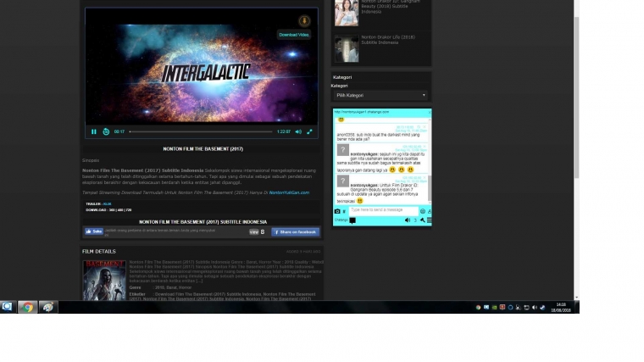Click the Chatango URL link at top

pos(362,112)
